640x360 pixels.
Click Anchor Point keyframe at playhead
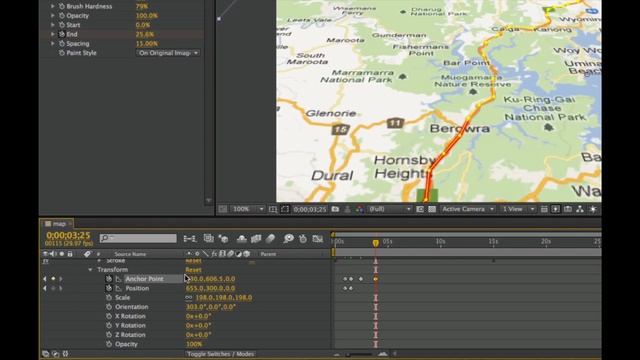tap(376, 279)
